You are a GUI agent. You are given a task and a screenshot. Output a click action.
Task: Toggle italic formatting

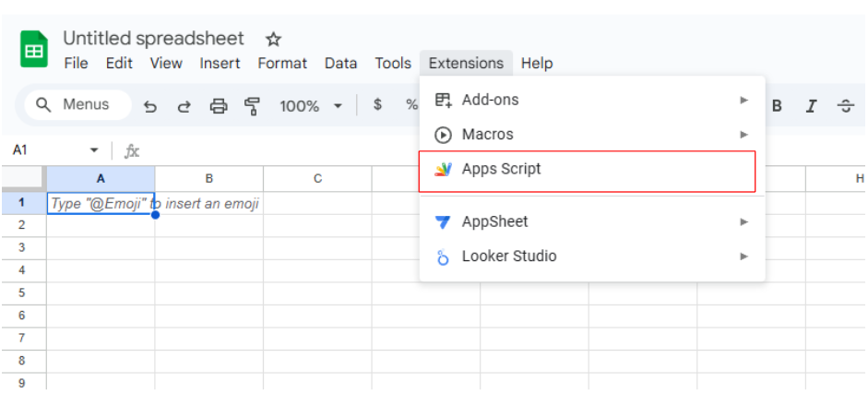pyautogui.click(x=811, y=106)
